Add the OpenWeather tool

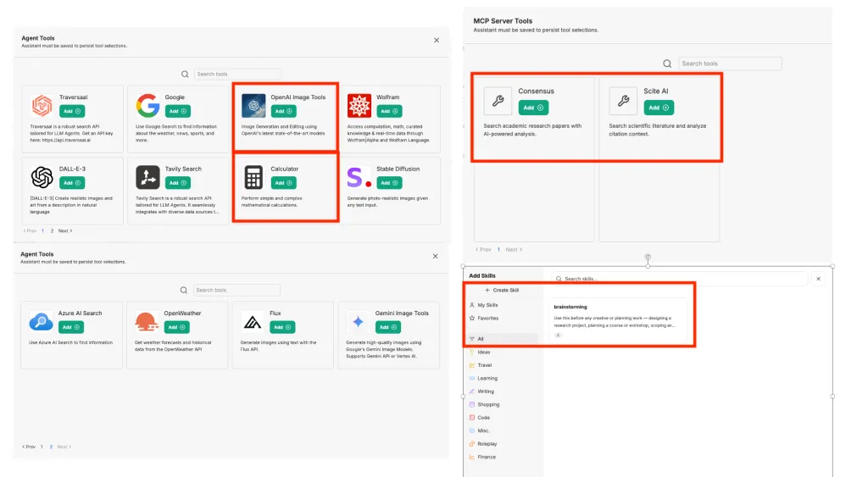coord(176,327)
